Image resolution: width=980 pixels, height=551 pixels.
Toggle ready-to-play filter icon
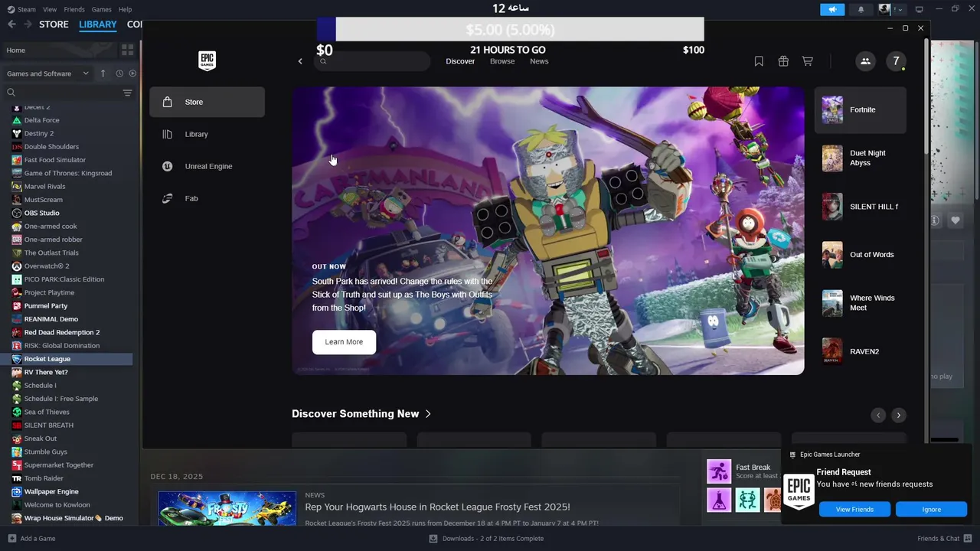[132, 73]
